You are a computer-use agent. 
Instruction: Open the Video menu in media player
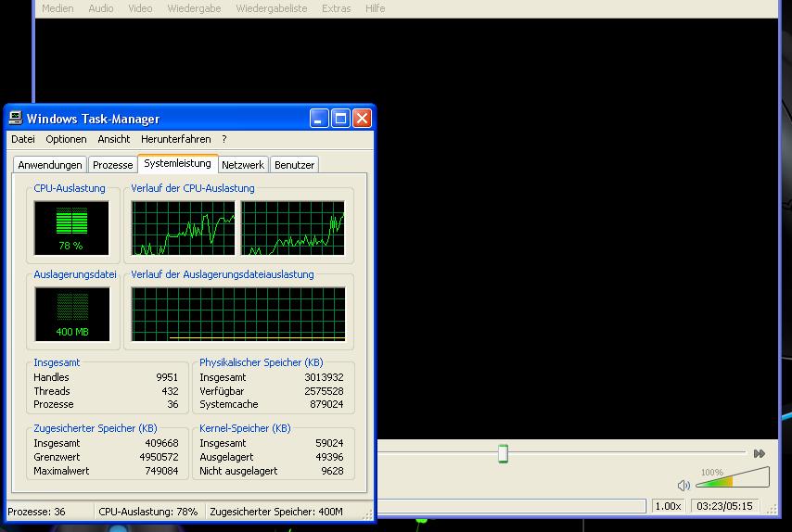point(140,8)
